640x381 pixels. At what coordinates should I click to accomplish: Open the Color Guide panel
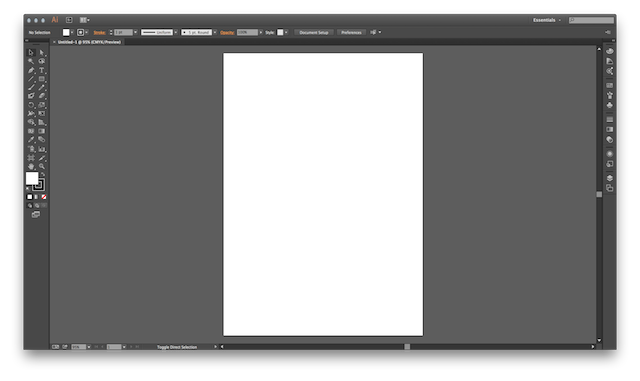click(x=609, y=61)
